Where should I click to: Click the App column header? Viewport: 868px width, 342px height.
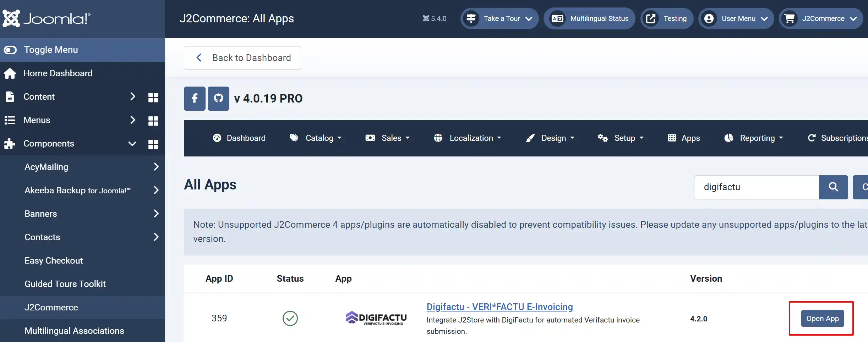point(343,278)
